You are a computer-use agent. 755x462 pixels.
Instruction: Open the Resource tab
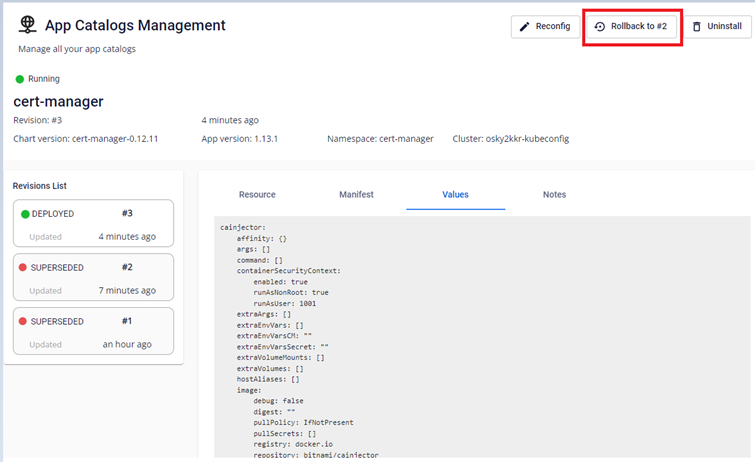257,195
